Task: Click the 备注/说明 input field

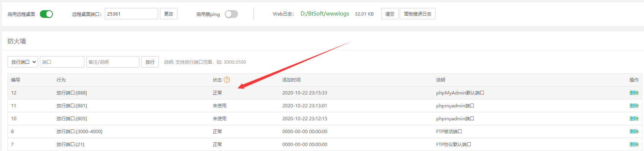Action: pos(113,62)
